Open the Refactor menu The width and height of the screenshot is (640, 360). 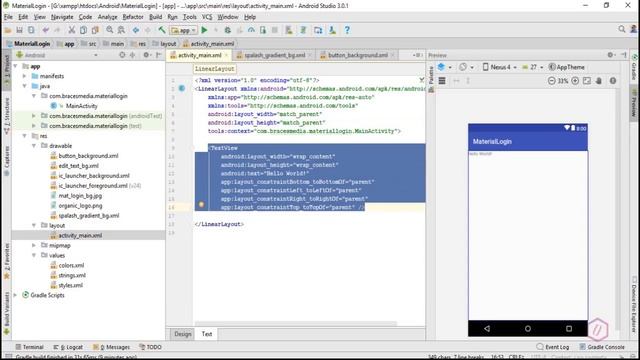click(x=133, y=17)
